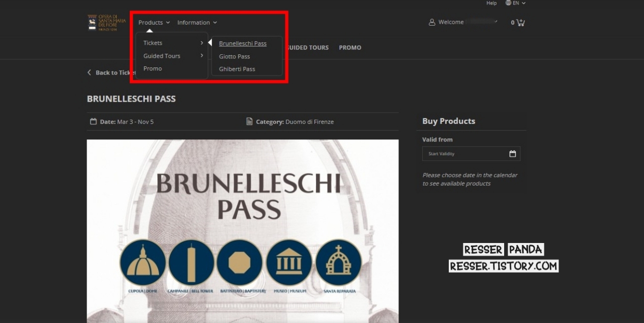644x323 pixels.
Task: Expand the Information dropdown menu
Action: (x=197, y=23)
